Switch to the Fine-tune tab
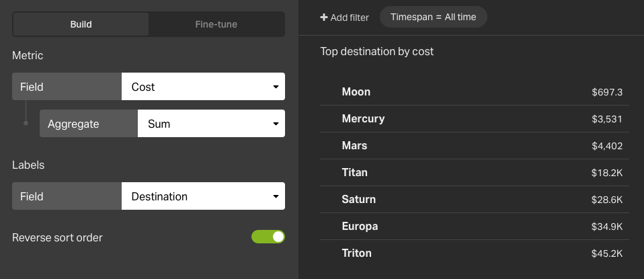 (x=216, y=24)
